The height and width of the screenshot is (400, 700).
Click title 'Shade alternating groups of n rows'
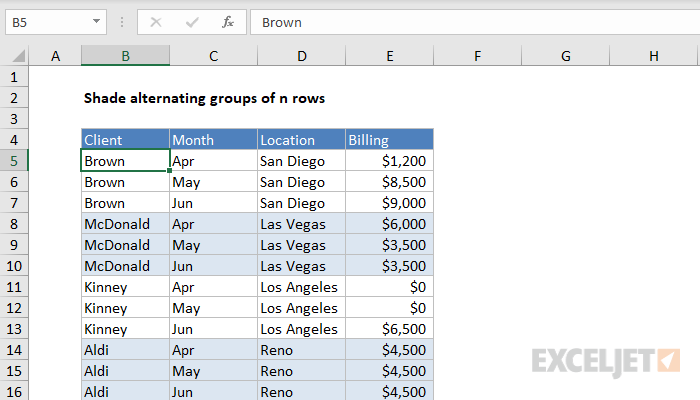pos(204,98)
